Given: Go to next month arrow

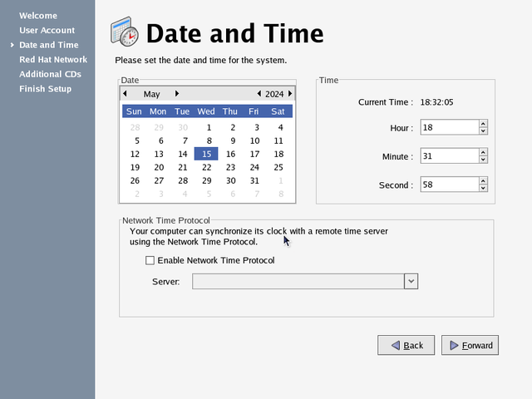Looking at the screenshot, I should pyautogui.click(x=177, y=94).
